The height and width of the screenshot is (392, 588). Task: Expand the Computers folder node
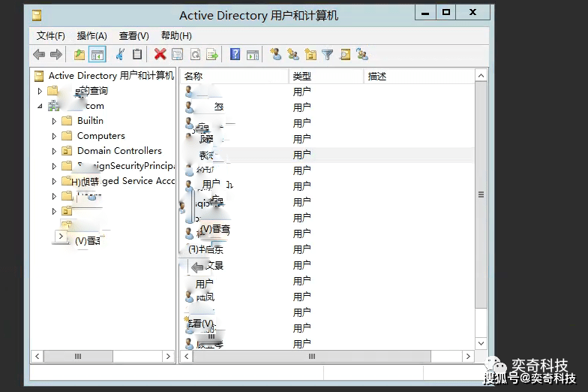click(x=54, y=136)
